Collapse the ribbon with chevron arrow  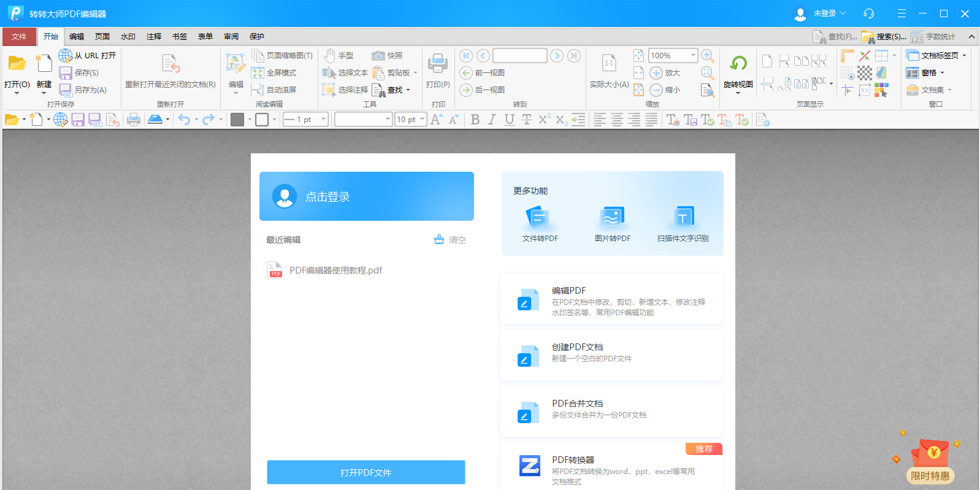coord(971,37)
